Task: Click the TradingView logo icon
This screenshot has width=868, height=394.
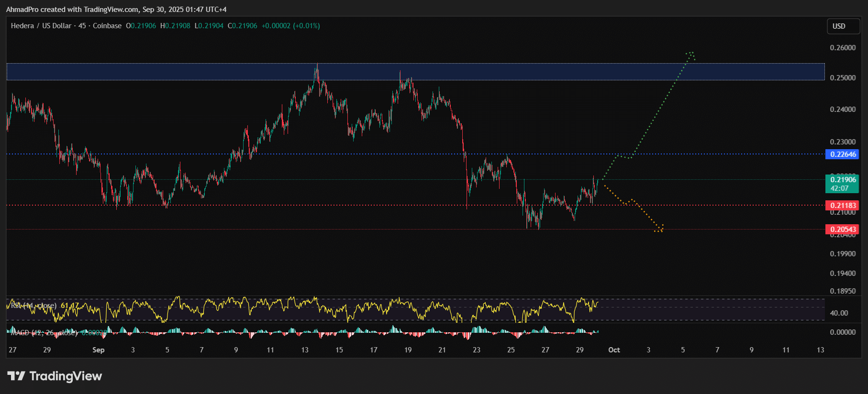Action: pyautogui.click(x=16, y=376)
